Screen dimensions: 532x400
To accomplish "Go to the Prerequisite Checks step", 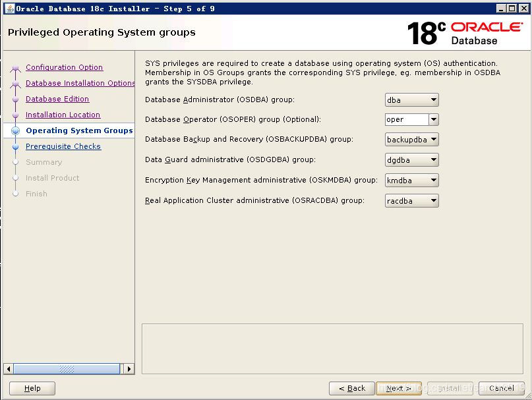I will pos(63,146).
